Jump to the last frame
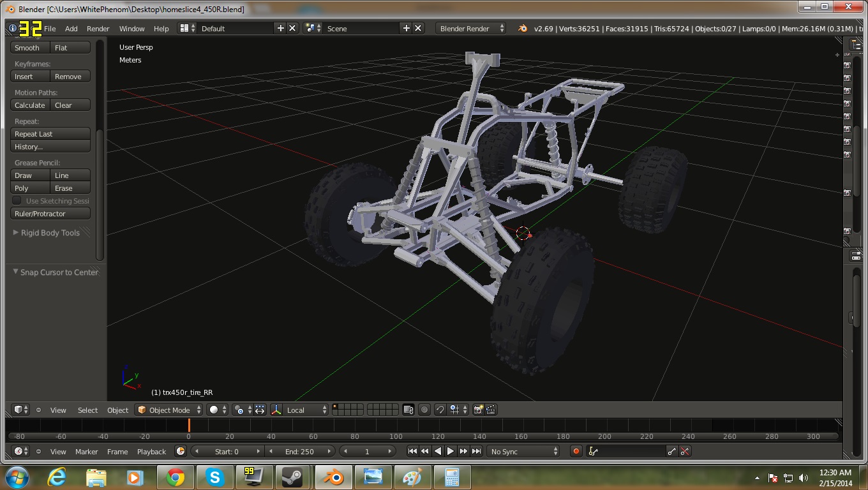This screenshot has height=490, width=868. point(476,451)
